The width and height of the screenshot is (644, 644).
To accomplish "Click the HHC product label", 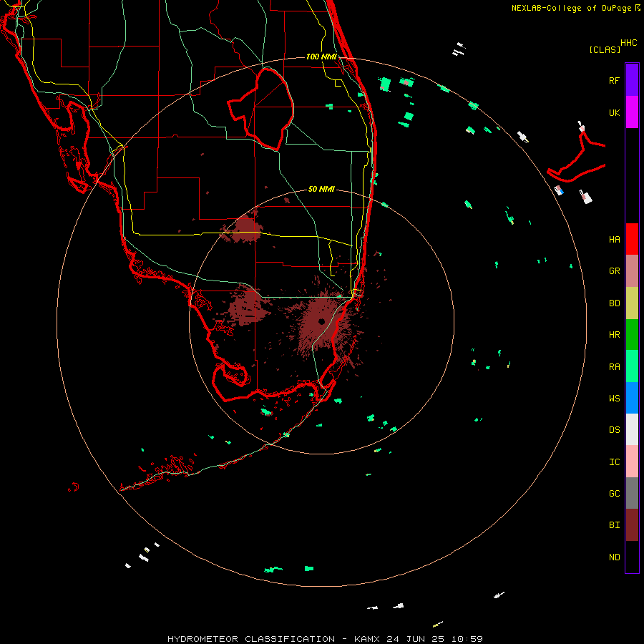I will tap(628, 43).
